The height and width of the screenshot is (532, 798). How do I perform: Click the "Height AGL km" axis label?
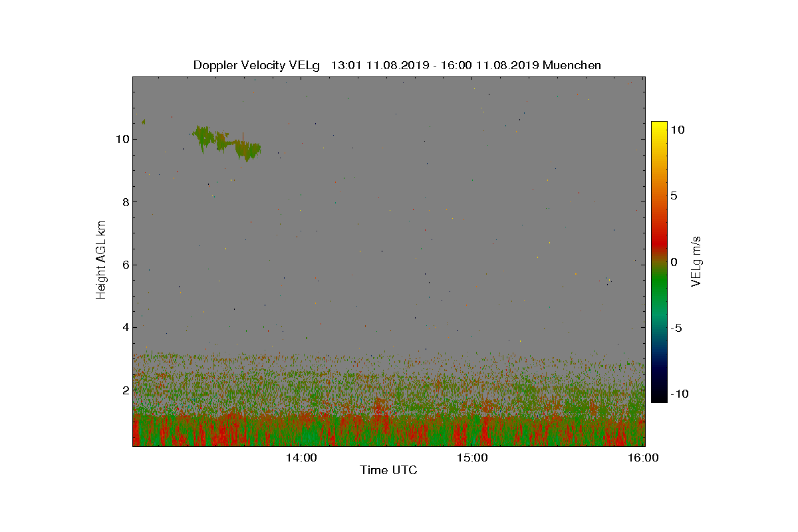click(x=101, y=261)
